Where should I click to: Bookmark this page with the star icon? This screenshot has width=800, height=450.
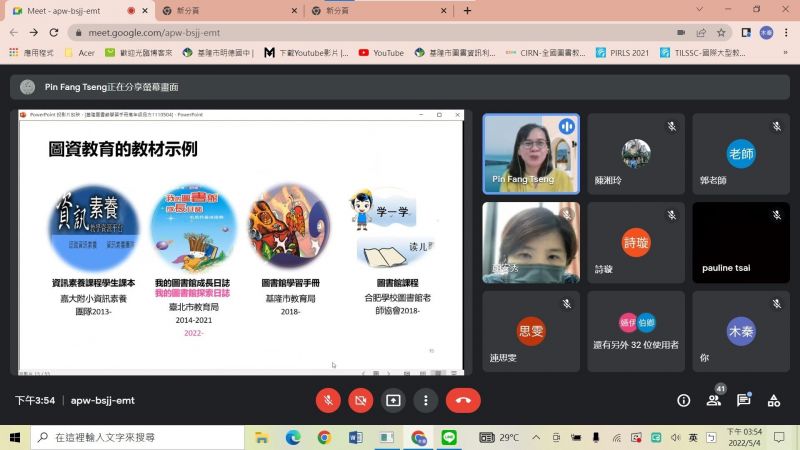[x=721, y=32]
